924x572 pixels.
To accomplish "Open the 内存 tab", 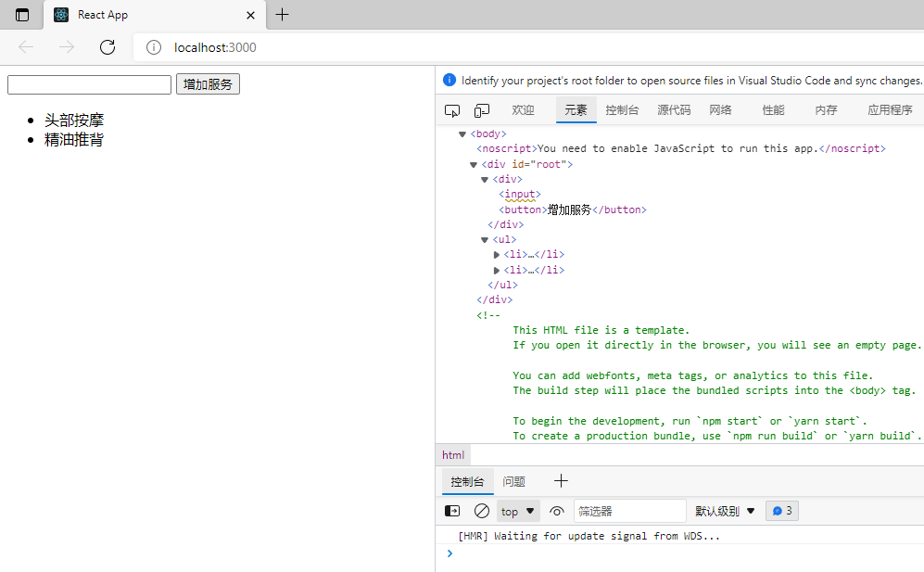I will click(826, 110).
